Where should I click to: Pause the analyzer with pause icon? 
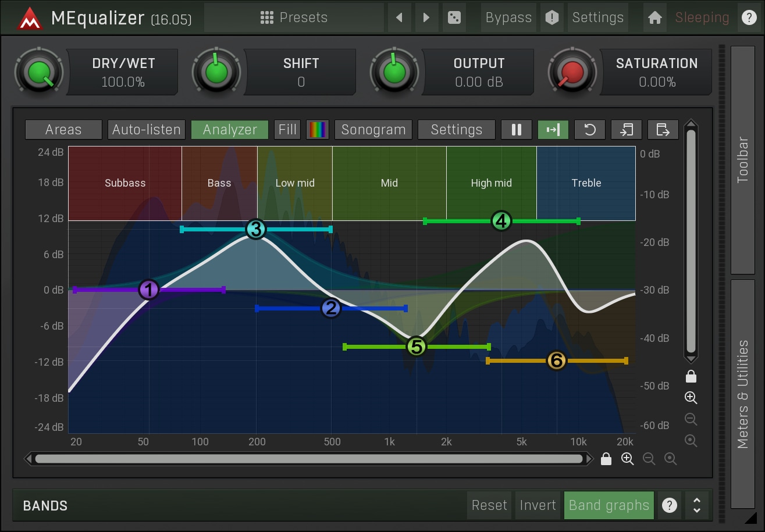pos(517,130)
